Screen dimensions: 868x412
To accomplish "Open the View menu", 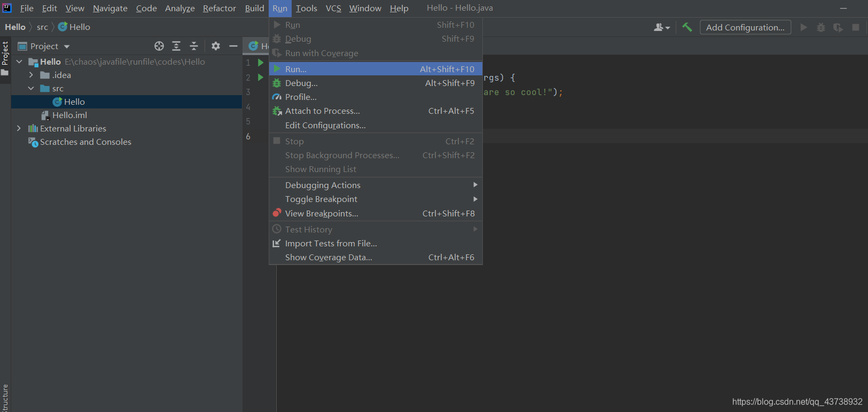I will click(75, 8).
